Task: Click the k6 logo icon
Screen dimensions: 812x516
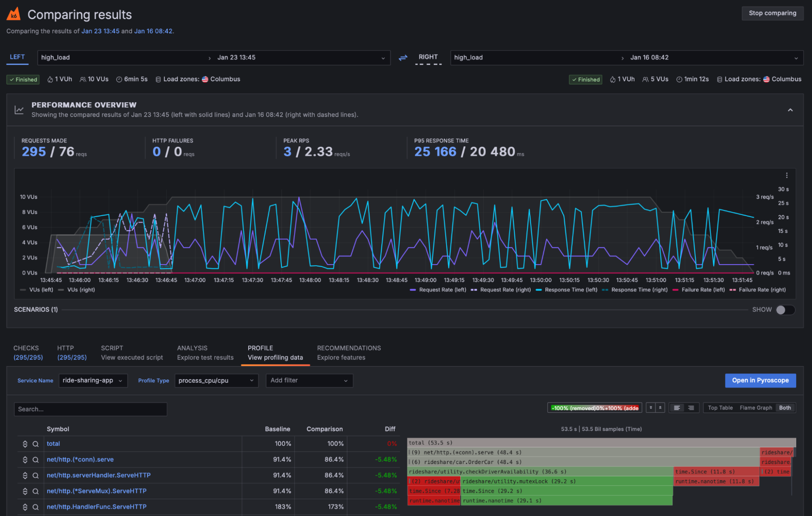Action: [14, 15]
